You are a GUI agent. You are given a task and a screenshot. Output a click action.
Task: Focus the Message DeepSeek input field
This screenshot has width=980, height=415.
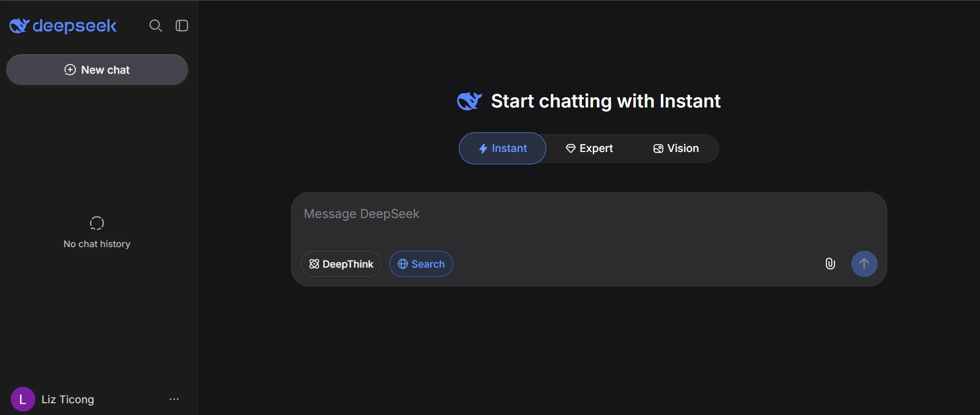click(x=589, y=214)
